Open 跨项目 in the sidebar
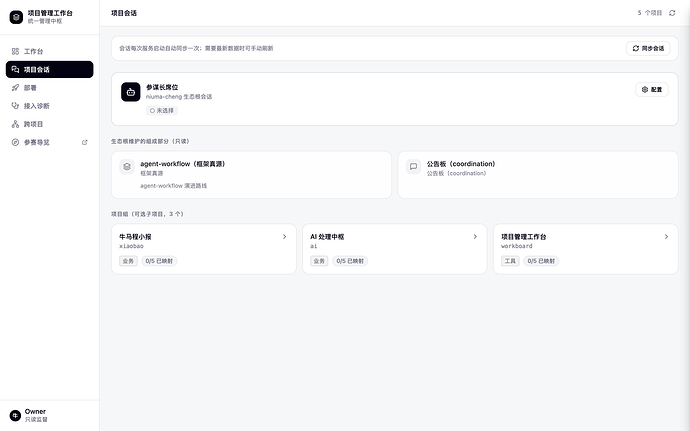Viewport: 690px width, 431px height. 49,124
